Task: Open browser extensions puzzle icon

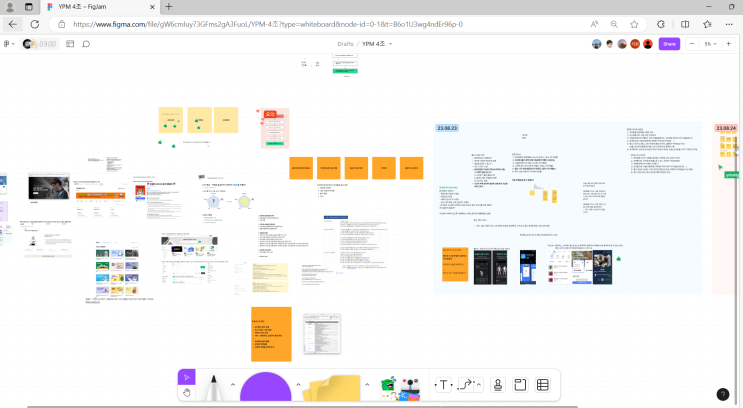Action: [x=661, y=24]
